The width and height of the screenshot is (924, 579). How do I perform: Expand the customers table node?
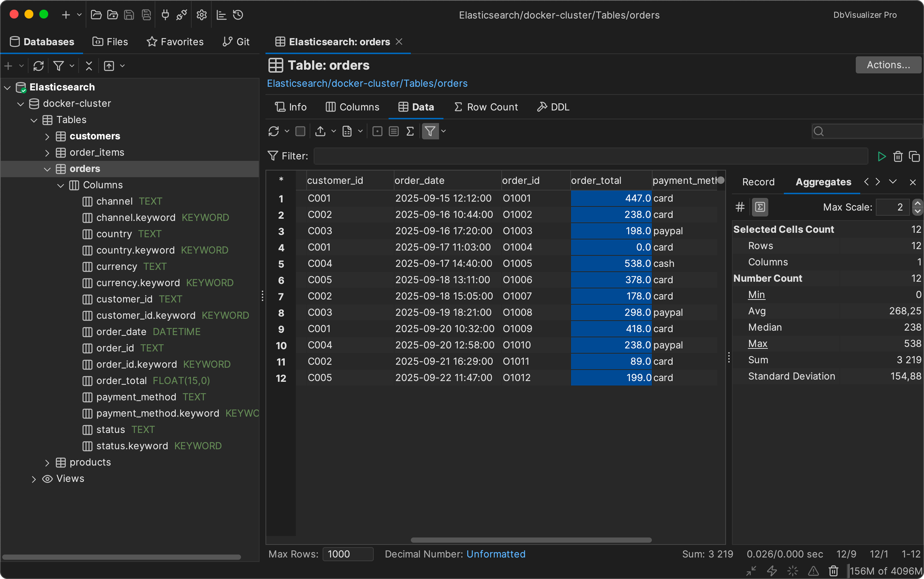pyautogui.click(x=47, y=136)
